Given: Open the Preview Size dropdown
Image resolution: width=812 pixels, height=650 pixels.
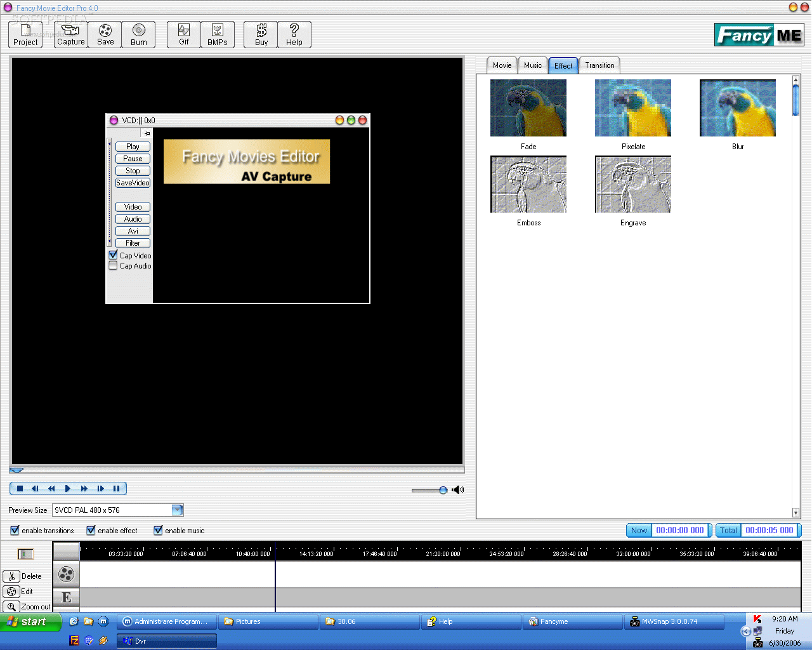Looking at the screenshot, I should coord(177,510).
